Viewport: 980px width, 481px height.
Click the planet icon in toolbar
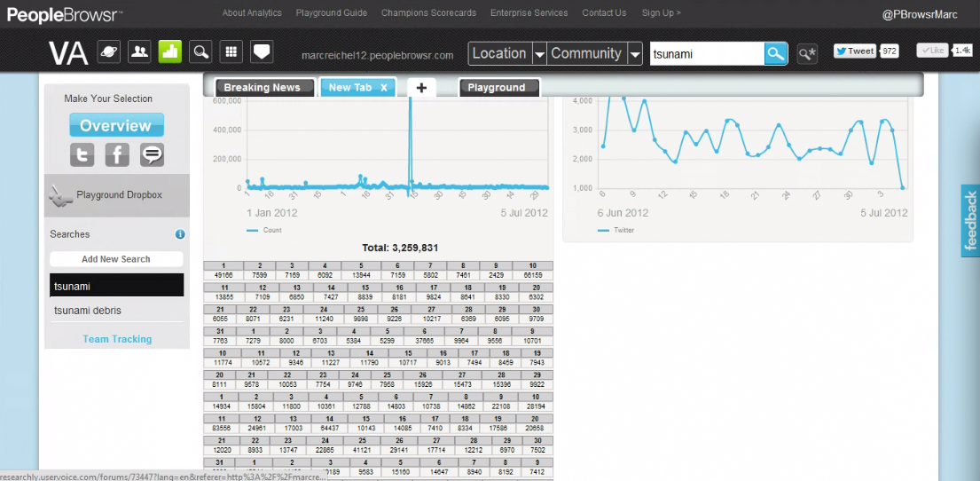108,52
